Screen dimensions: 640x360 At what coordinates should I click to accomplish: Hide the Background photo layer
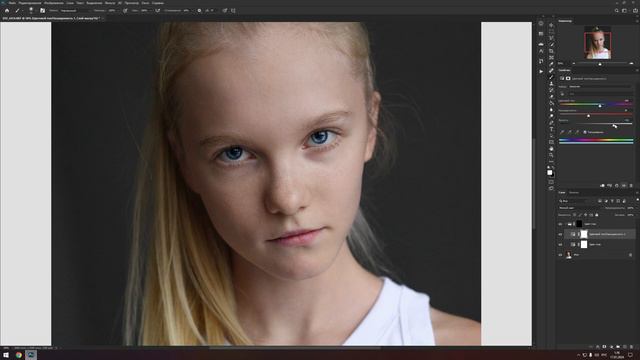(x=560, y=255)
